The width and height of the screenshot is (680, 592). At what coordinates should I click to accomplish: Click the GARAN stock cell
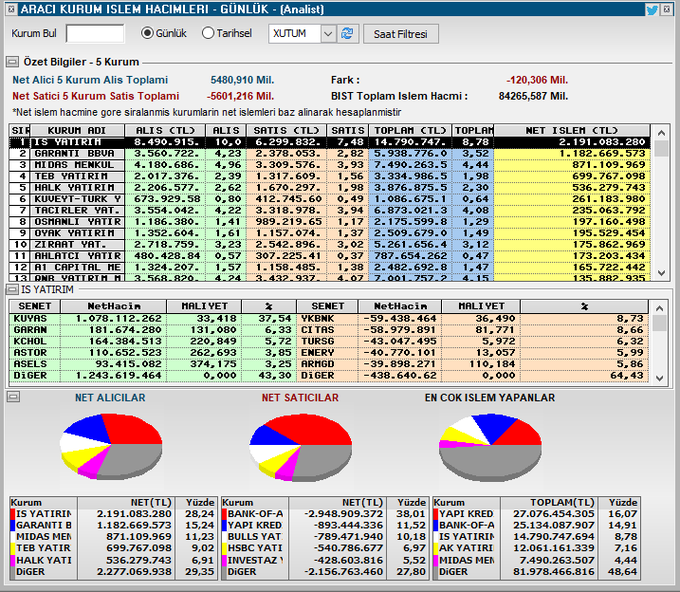coord(35,330)
